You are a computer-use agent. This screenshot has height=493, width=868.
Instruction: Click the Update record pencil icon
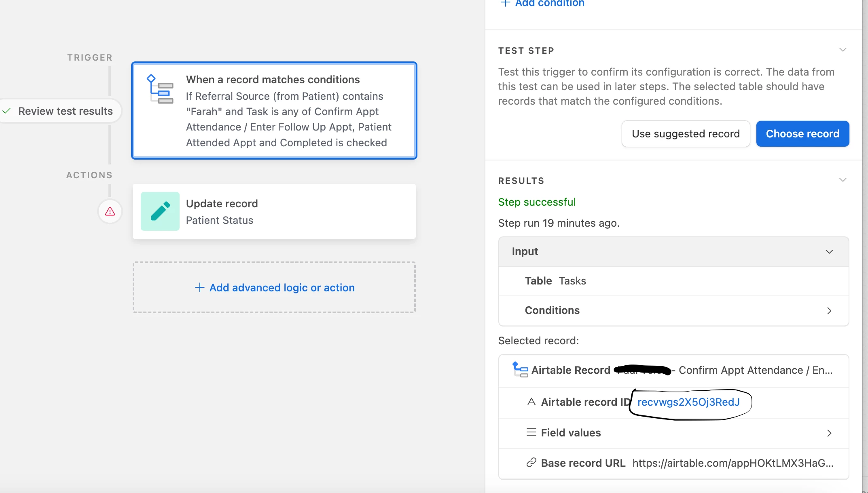160,211
